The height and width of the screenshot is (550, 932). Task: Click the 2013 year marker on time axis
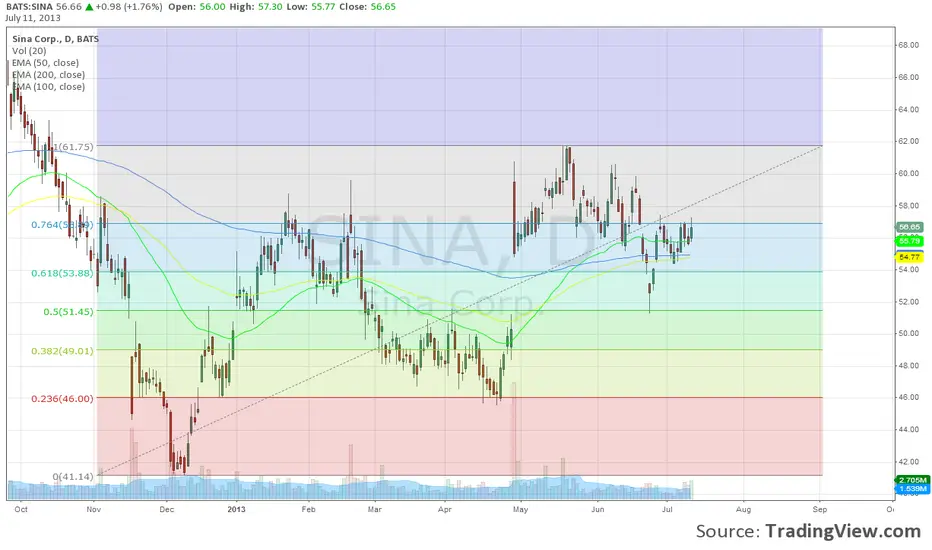[x=237, y=510]
